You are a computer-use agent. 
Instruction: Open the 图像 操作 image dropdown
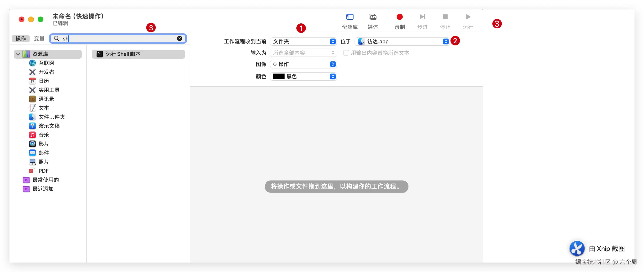point(304,64)
